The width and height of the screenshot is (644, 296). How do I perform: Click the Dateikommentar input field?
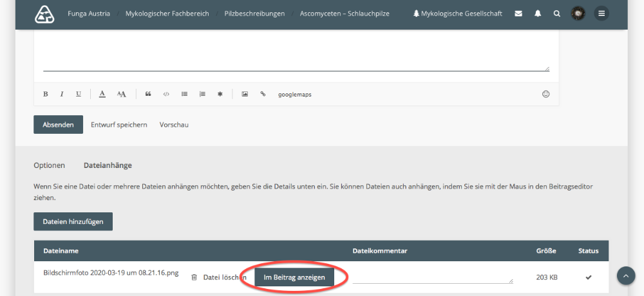[432, 277]
